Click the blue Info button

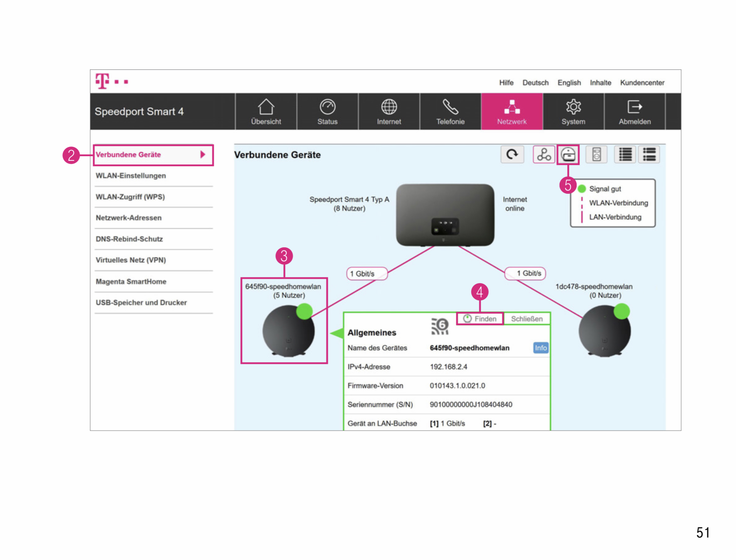tap(540, 348)
